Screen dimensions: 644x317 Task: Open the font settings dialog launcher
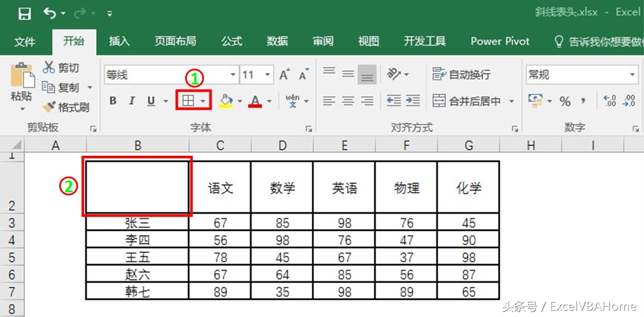click(308, 129)
